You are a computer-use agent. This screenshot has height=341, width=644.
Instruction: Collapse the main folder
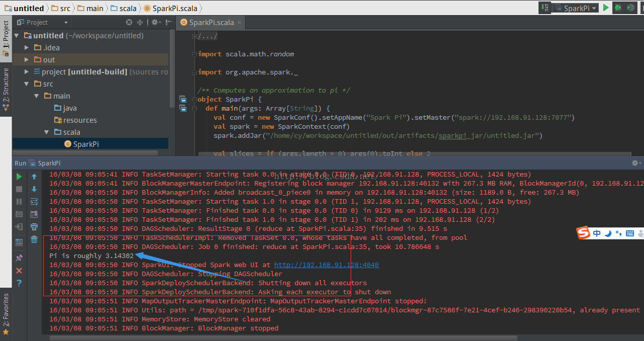tap(36, 96)
